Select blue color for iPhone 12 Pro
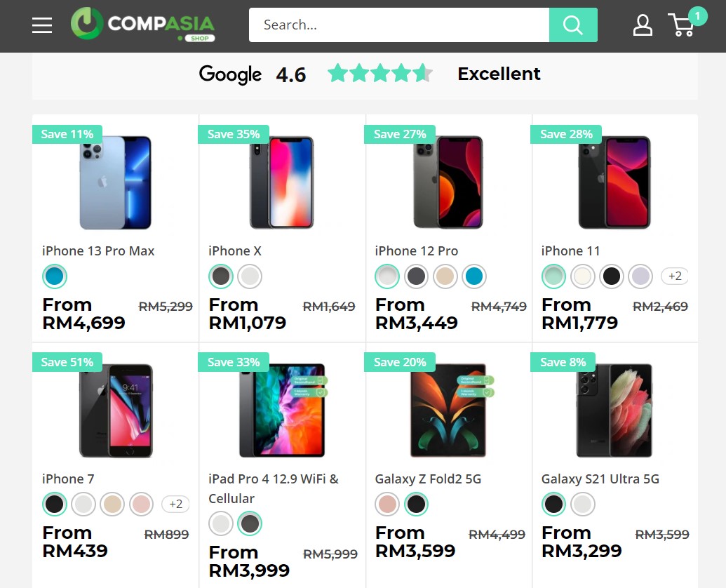Screen dimensions: 726x588 [x=473, y=276]
